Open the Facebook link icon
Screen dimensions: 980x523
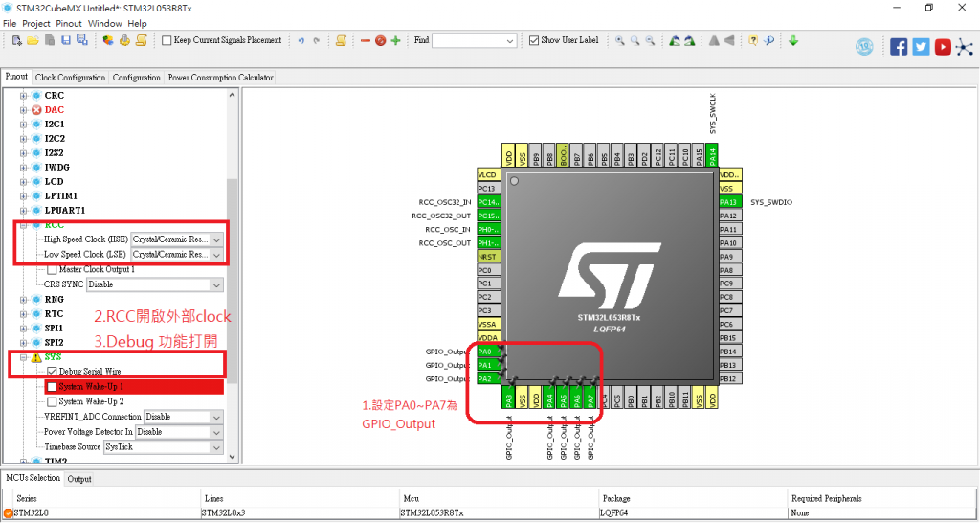click(899, 47)
